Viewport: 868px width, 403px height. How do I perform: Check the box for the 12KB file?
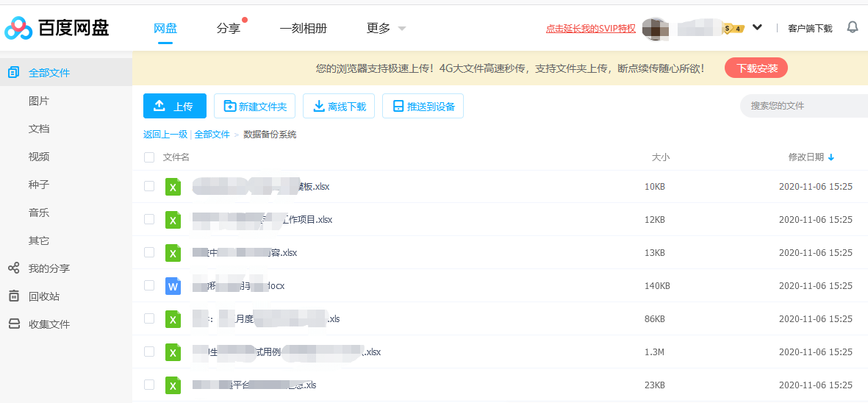[x=149, y=219]
